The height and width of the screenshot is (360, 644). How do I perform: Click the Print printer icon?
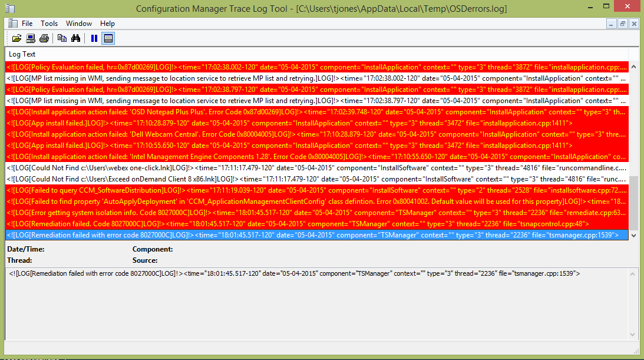click(44, 39)
